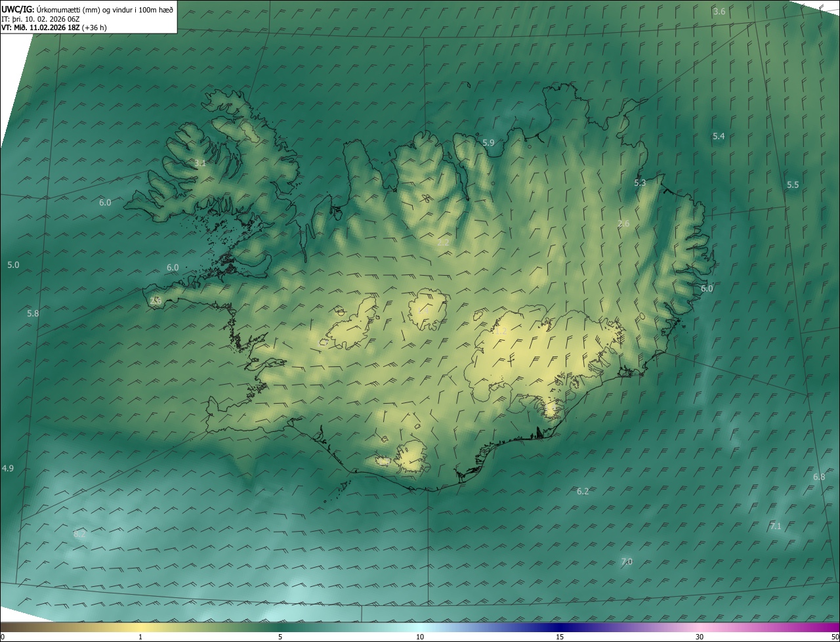The width and height of the screenshot is (840, 642).
Task: Click the 15 tick on the color scale
Action: tap(560, 637)
